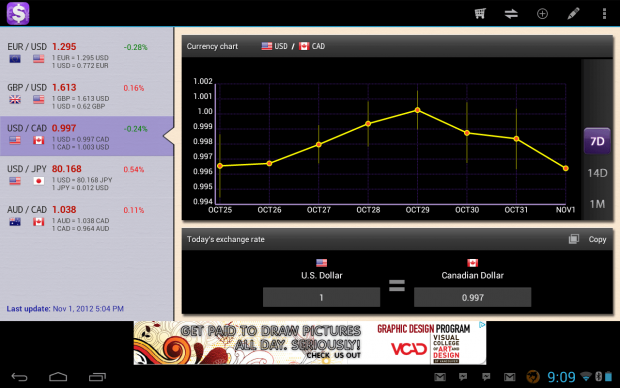Select the EUR / USD pair row
Screen dimensions: 620x388
point(87,55)
